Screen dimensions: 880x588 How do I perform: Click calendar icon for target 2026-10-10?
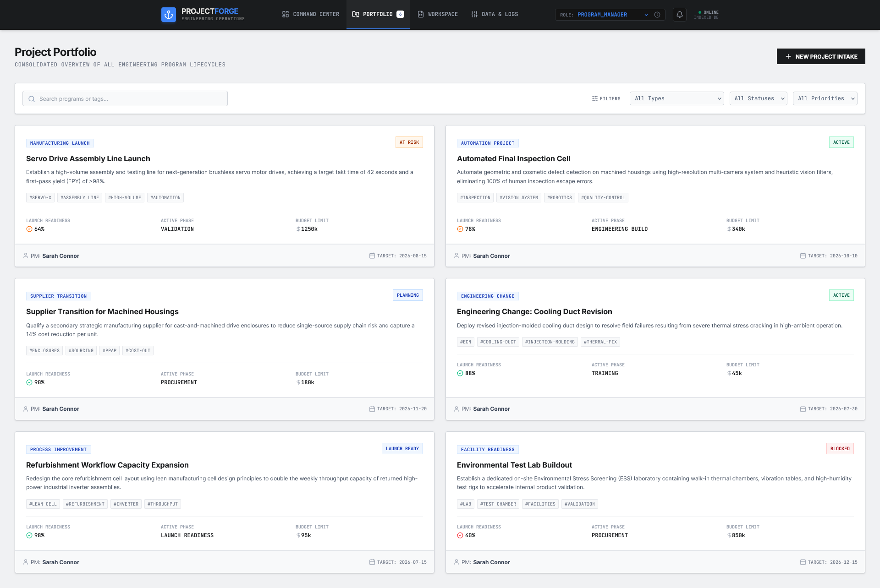(x=803, y=256)
